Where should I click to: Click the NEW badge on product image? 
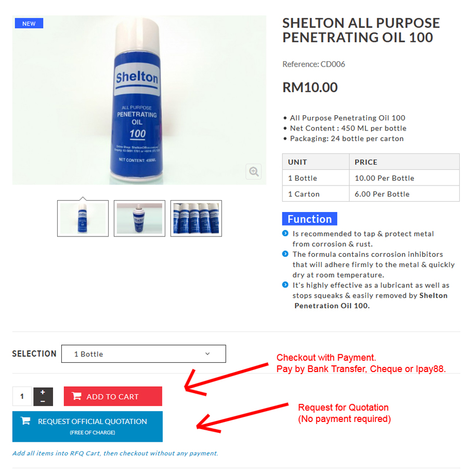tap(29, 23)
